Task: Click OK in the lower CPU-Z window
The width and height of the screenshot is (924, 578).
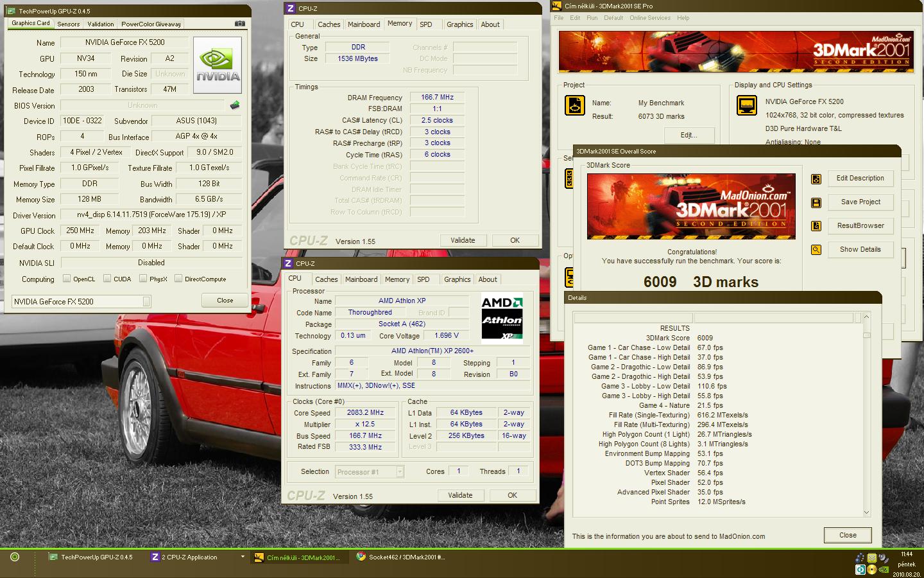Action: click(x=512, y=495)
